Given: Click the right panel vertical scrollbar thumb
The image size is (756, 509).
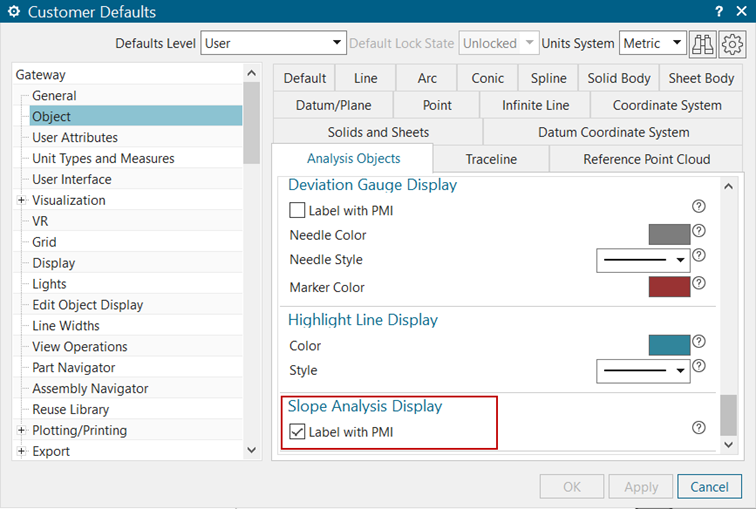Looking at the screenshot, I should tap(728, 414).
